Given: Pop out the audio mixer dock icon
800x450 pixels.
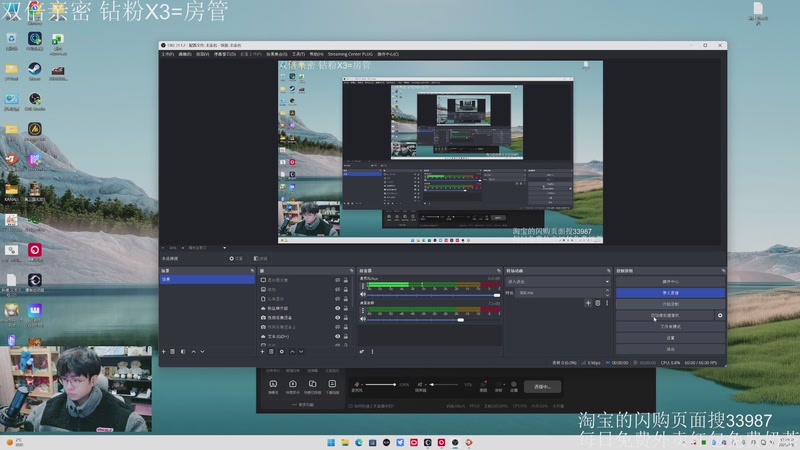Looking at the screenshot, I should [x=498, y=270].
